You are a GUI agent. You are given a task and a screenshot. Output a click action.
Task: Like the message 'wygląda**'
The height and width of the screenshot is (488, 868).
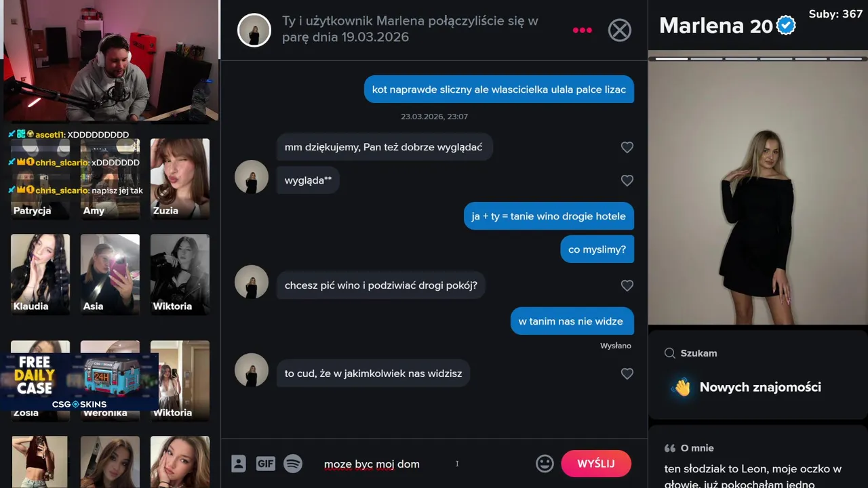coord(627,180)
